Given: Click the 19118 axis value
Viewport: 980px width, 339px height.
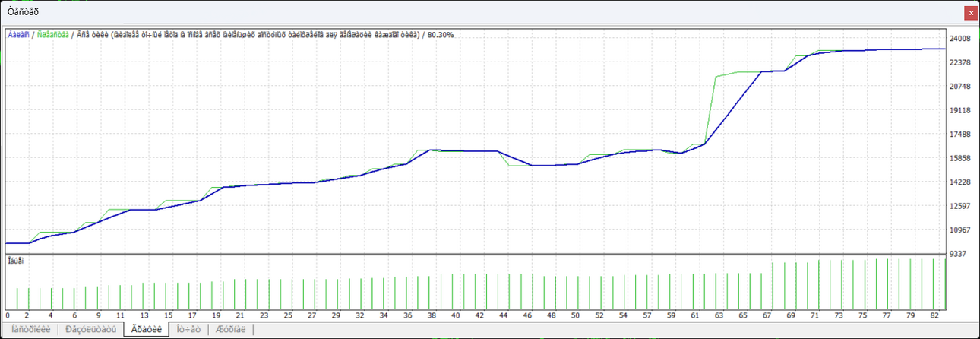Looking at the screenshot, I should pyautogui.click(x=961, y=110).
